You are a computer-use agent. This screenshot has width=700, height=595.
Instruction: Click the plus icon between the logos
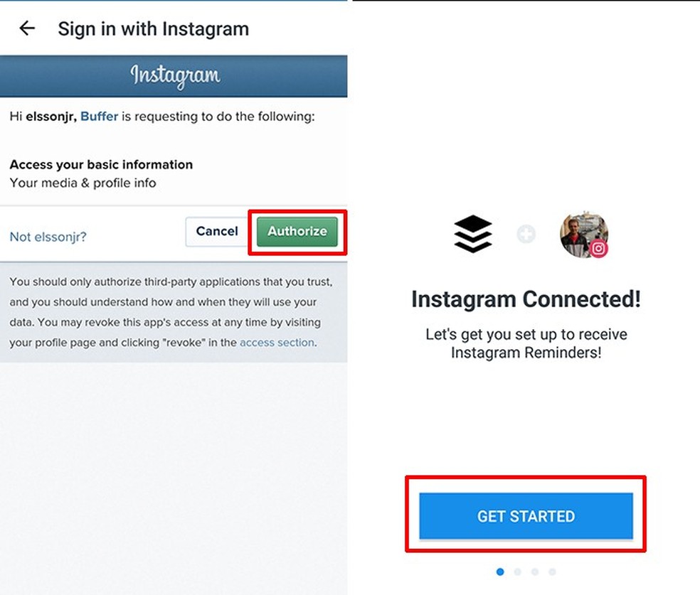click(526, 235)
